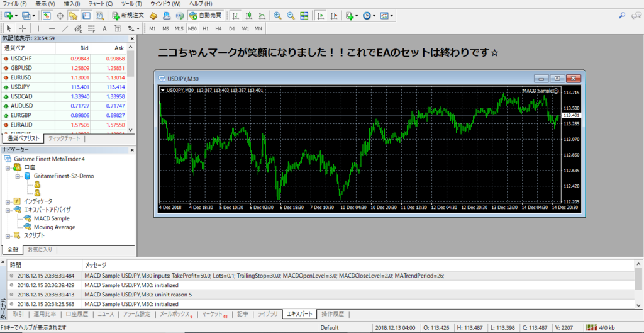Open the 表示 (V) menu
644x333 pixels.
45,4
